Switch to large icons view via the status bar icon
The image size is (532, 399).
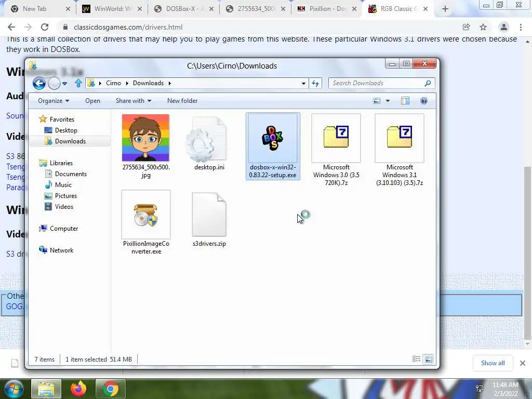[428, 359]
